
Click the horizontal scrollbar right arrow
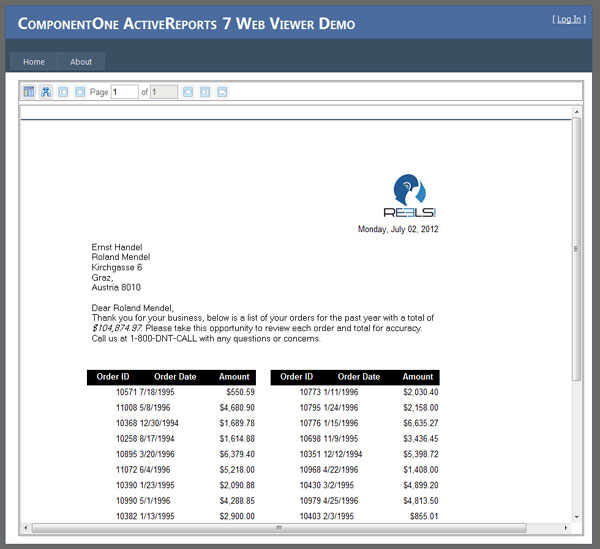tap(566, 528)
